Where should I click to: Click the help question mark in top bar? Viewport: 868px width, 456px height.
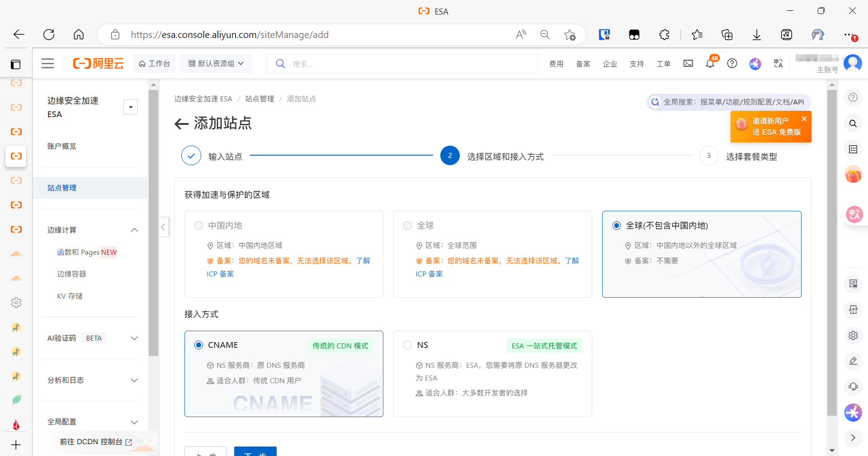[x=732, y=64]
